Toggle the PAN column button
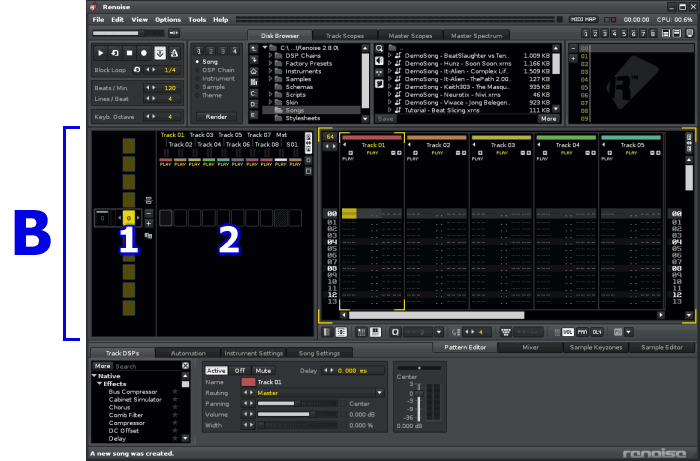Image resolution: width=700 pixels, height=461 pixels. [x=582, y=332]
